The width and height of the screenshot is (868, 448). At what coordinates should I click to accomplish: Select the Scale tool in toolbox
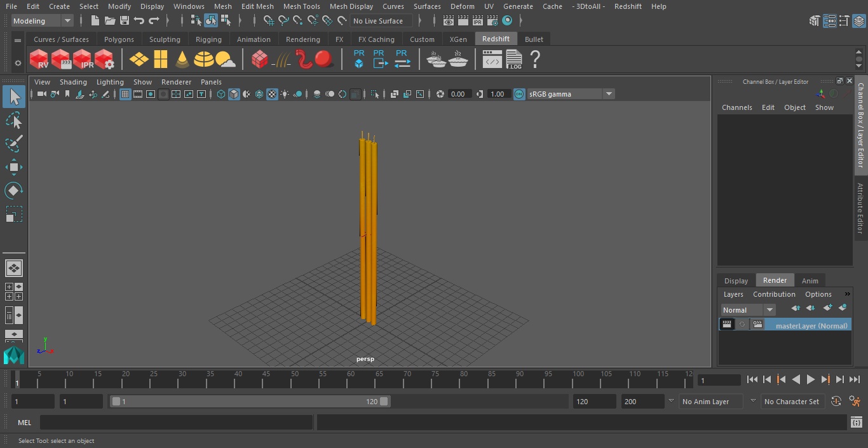coord(13,214)
